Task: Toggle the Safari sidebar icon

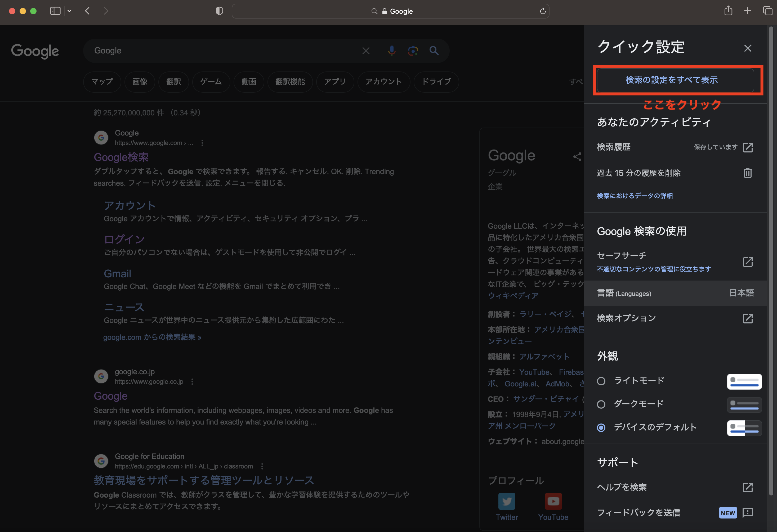Action: (55, 11)
